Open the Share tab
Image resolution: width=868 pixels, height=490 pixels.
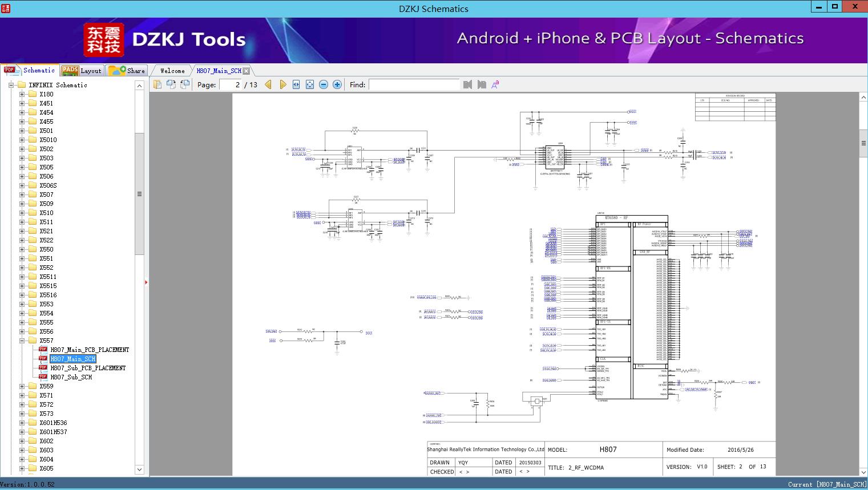[x=128, y=71]
